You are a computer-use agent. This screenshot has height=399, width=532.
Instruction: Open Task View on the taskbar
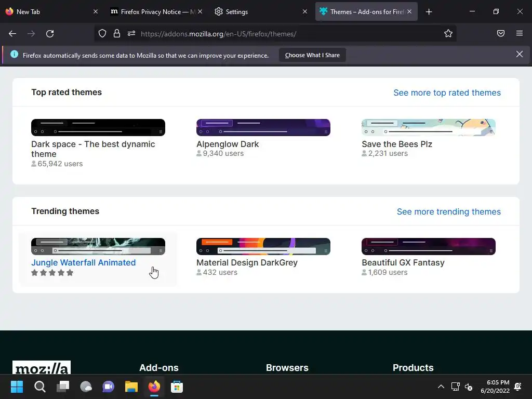63,387
